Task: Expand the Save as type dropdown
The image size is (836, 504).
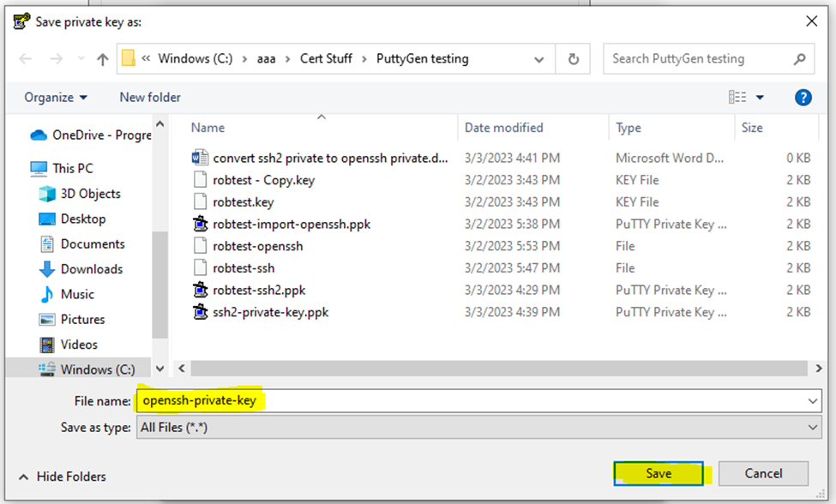Action: (x=812, y=427)
